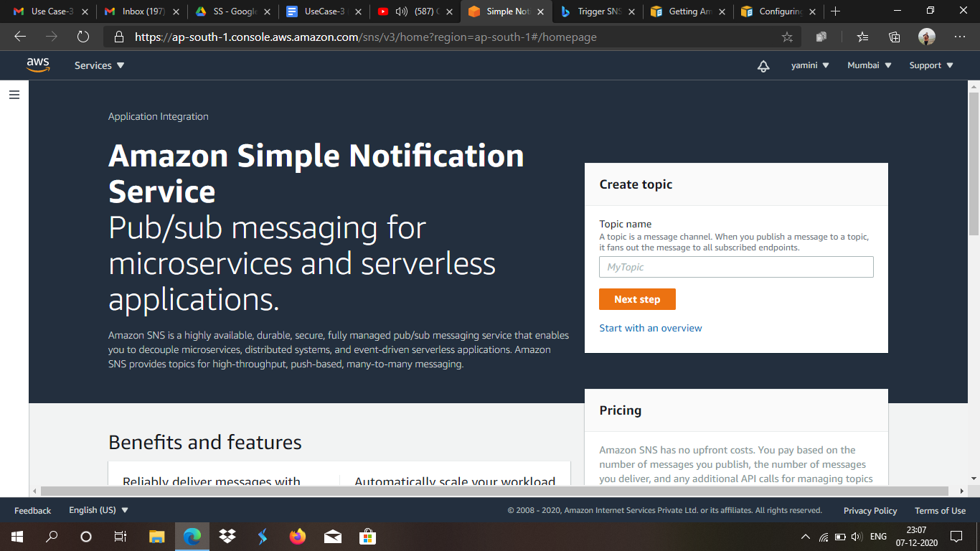Image resolution: width=980 pixels, height=551 pixels.
Task: Open the Privacy Policy link
Action: [x=870, y=511]
